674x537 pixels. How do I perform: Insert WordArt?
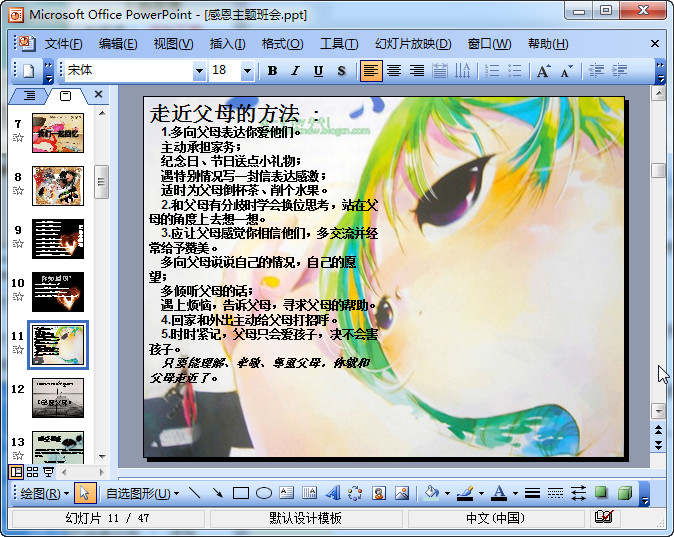point(333,493)
